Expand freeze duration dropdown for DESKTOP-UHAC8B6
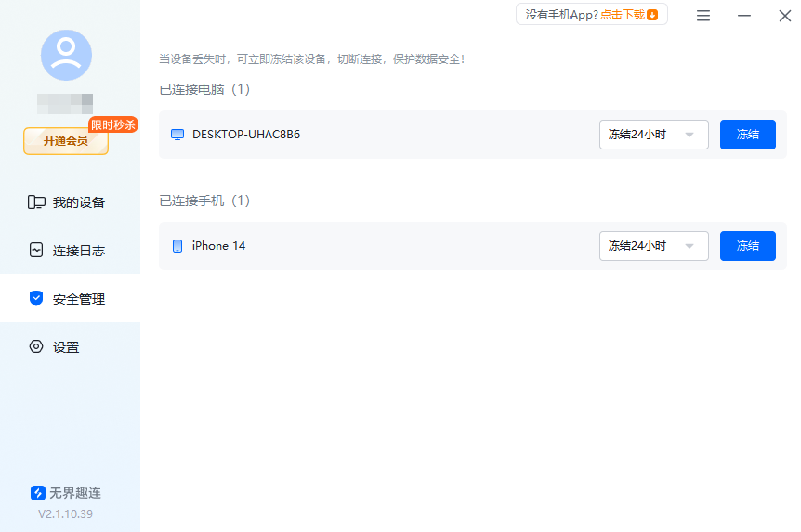The width and height of the screenshot is (801, 532). [x=653, y=135]
